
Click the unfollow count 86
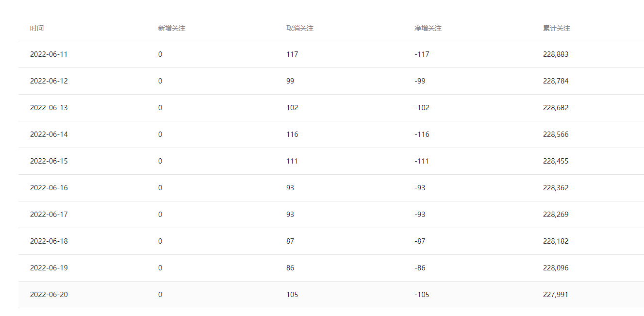[x=290, y=268]
